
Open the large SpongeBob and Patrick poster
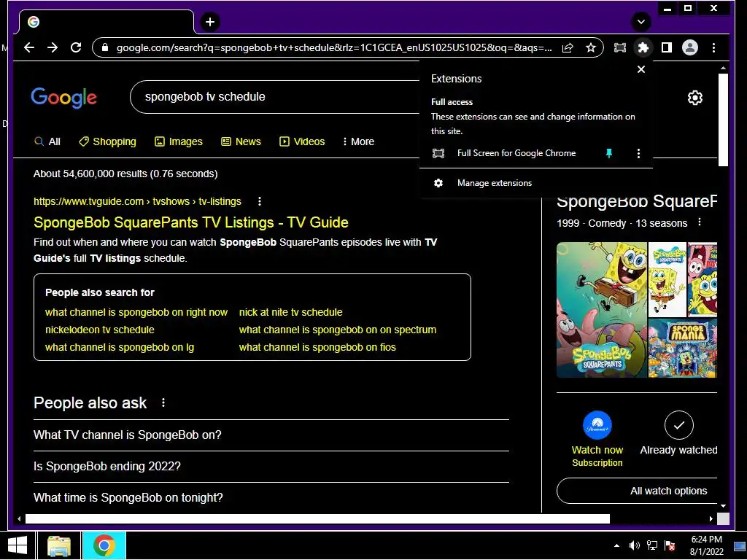point(602,310)
